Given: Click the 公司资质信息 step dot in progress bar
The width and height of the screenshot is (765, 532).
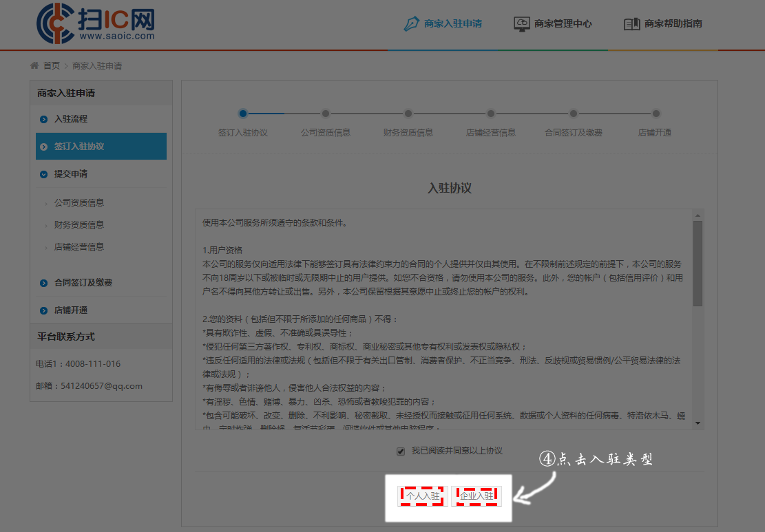Looking at the screenshot, I should pyautogui.click(x=326, y=114).
